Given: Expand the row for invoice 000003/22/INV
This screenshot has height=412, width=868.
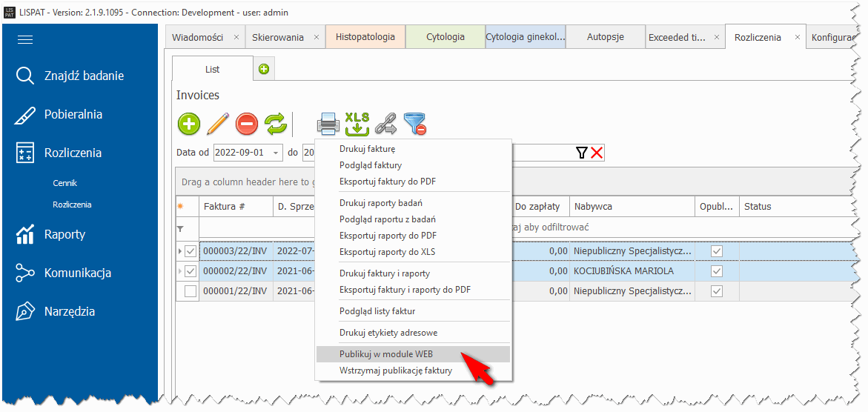Looking at the screenshot, I should point(179,252).
